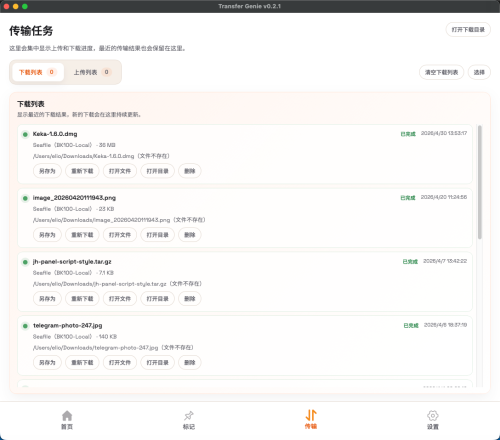Click green status dot for image png file
500x440 pixels.
25,198
